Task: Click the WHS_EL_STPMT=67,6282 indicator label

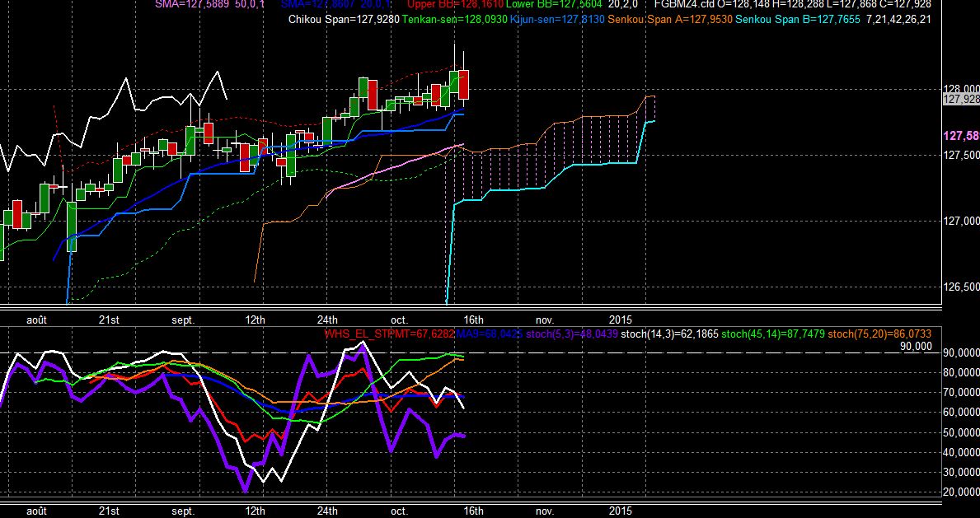Action: click(x=389, y=334)
